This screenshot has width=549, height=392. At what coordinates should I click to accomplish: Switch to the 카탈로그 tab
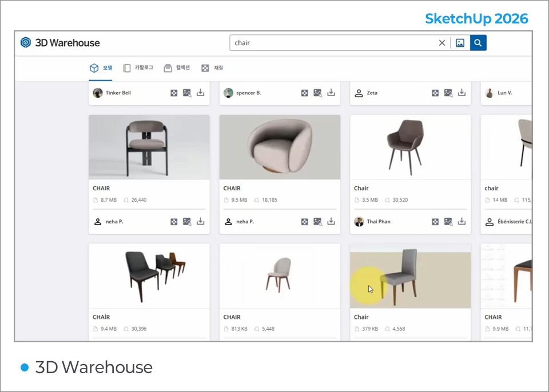click(138, 68)
